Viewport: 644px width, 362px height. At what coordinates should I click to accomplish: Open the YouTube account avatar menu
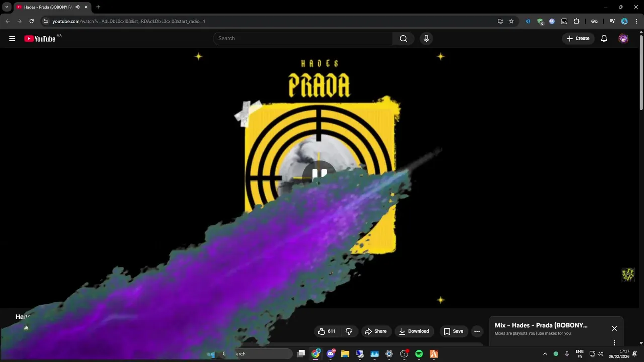(x=623, y=38)
